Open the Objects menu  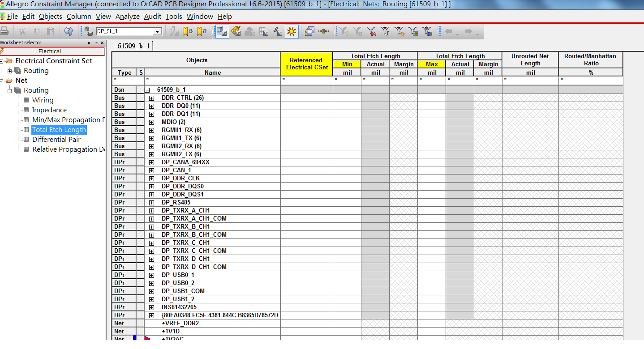[51, 17]
